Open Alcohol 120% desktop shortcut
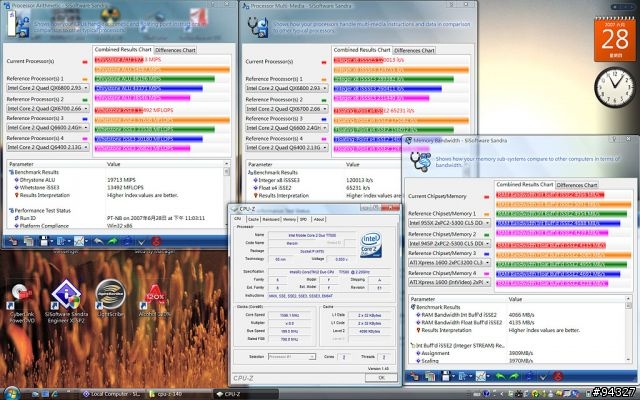 [x=155, y=301]
